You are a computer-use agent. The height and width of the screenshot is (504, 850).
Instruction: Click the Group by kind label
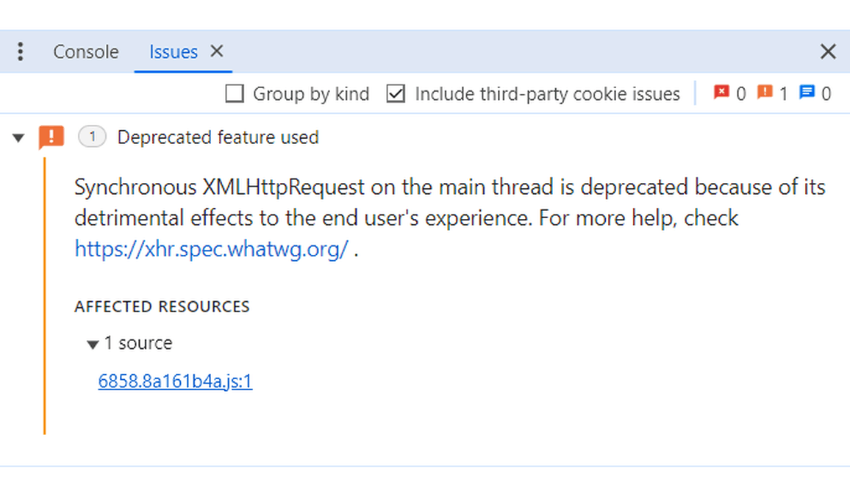tap(310, 94)
